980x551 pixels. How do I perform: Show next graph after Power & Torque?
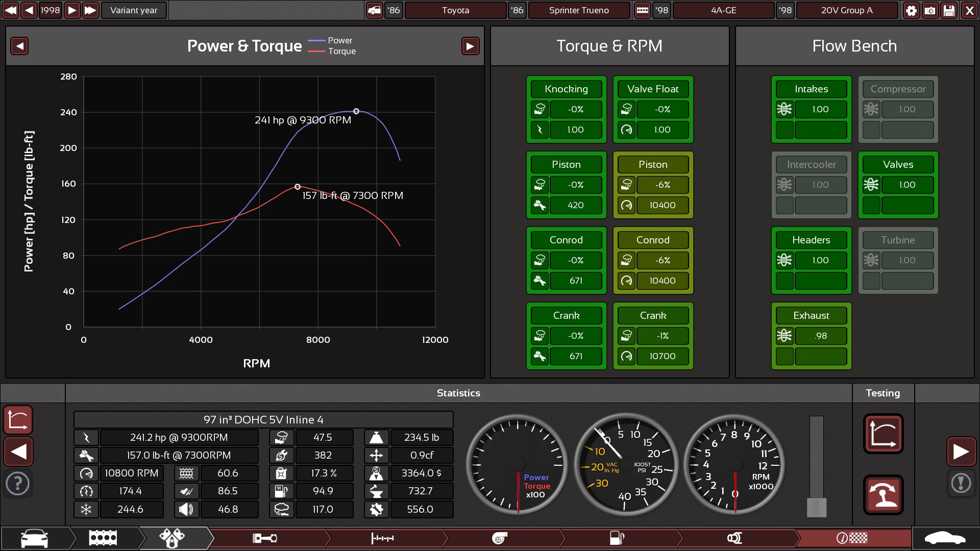click(x=470, y=46)
